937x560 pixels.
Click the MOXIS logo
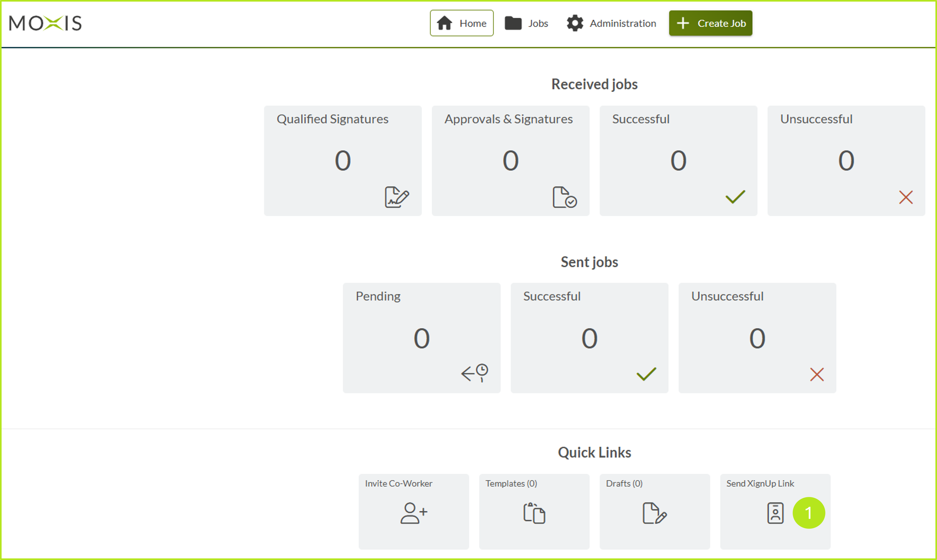tap(45, 23)
